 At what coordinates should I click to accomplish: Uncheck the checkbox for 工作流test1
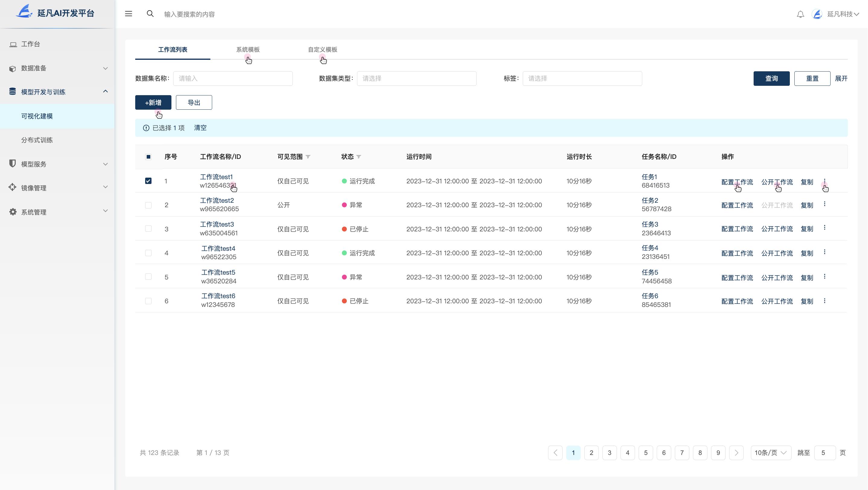[x=148, y=181]
